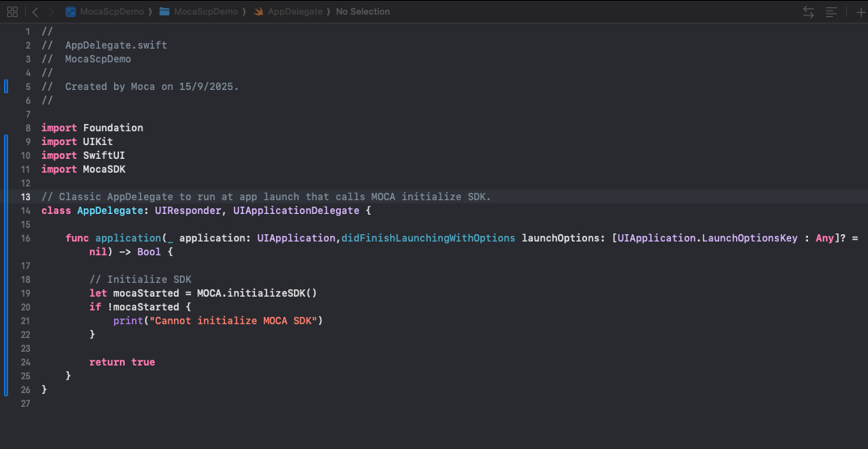Click the MocaScpDemo project icon
The image size is (868, 449).
coord(70,11)
